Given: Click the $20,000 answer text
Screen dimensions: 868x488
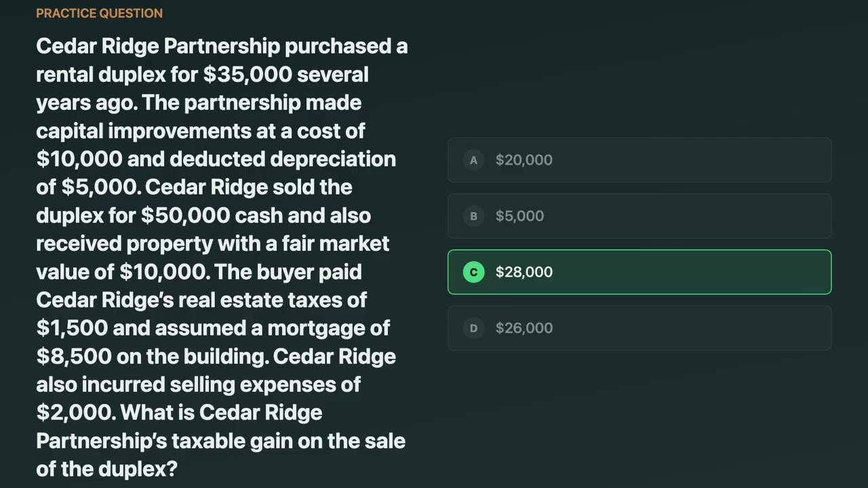Looking at the screenshot, I should pos(524,160).
